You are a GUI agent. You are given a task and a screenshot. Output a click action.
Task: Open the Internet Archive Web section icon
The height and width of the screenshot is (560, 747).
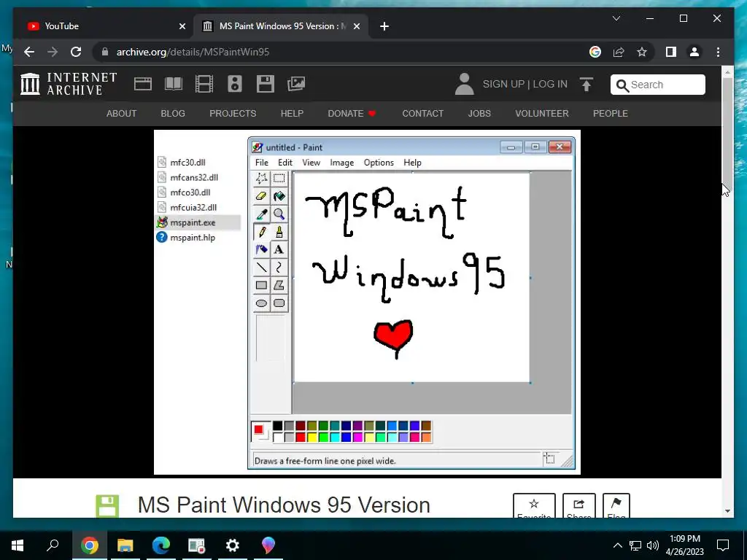[x=143, y=84]
